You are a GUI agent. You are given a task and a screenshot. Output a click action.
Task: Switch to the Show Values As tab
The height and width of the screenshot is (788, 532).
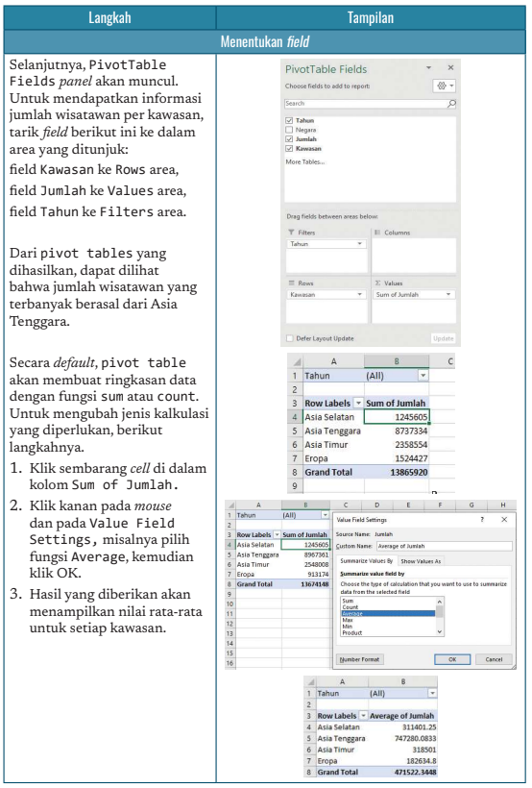pyautogui.click(x=421, y=561)
